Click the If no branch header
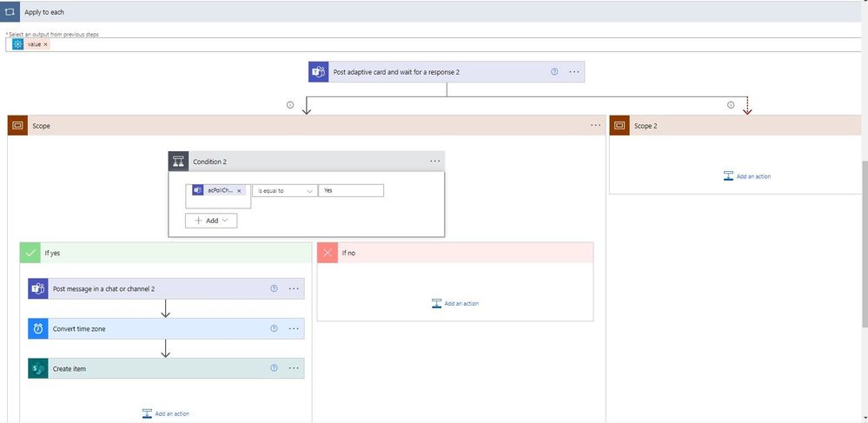The image size is (868, 423). pos(455,253)
